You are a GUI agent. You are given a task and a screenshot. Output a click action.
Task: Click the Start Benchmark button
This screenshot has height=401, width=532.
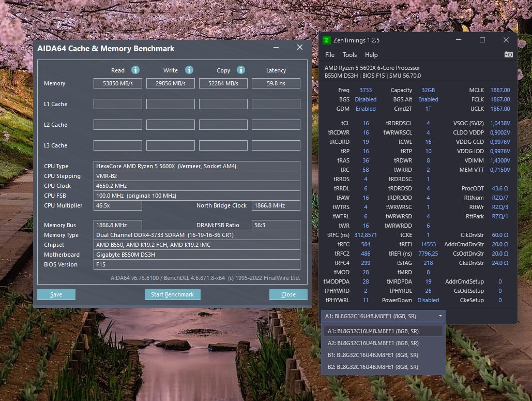click(172, 294)
